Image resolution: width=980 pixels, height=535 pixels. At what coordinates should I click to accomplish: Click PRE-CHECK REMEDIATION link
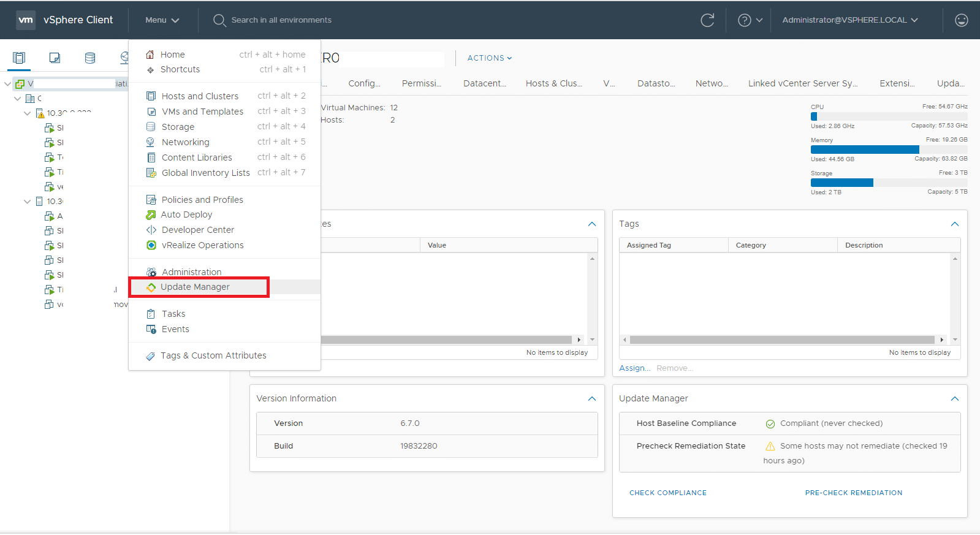click(x=854, y=493)
